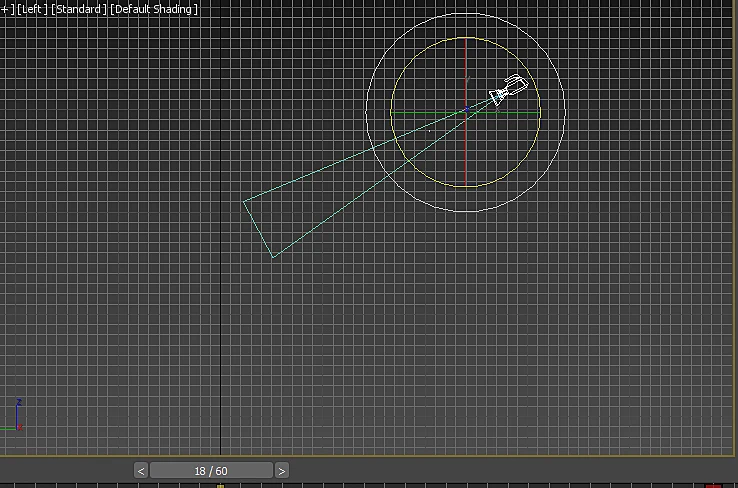Click the 18 / 60 time slider thumb
Screen dimensions: 738x488
211,471
